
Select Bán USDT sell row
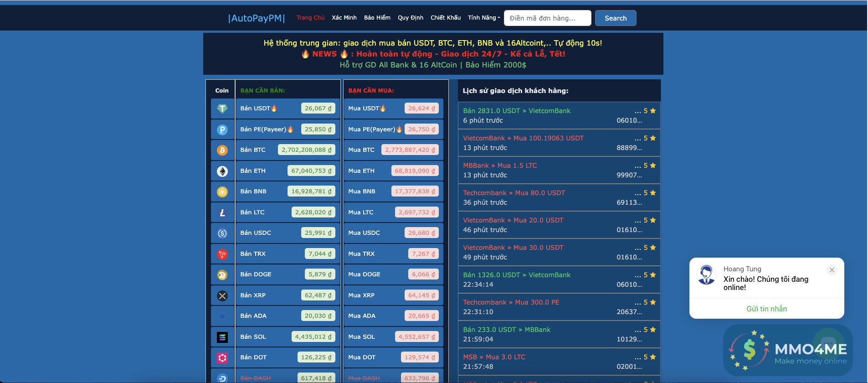click(x=288, y=109)
